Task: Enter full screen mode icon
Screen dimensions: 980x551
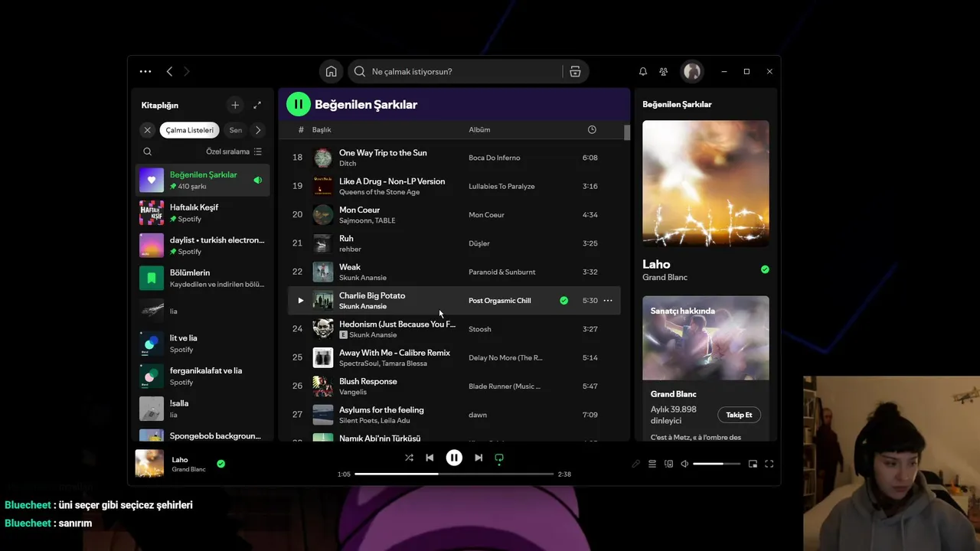Action: coord(769,464)
